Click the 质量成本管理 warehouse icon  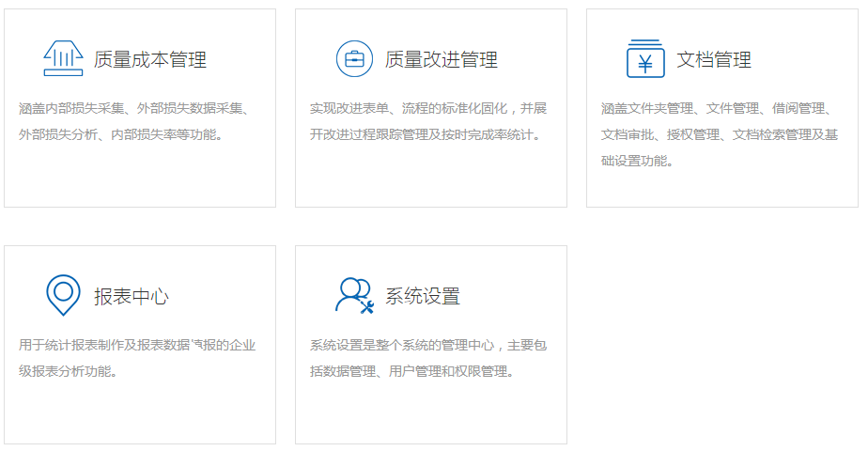tap(63, 59)
